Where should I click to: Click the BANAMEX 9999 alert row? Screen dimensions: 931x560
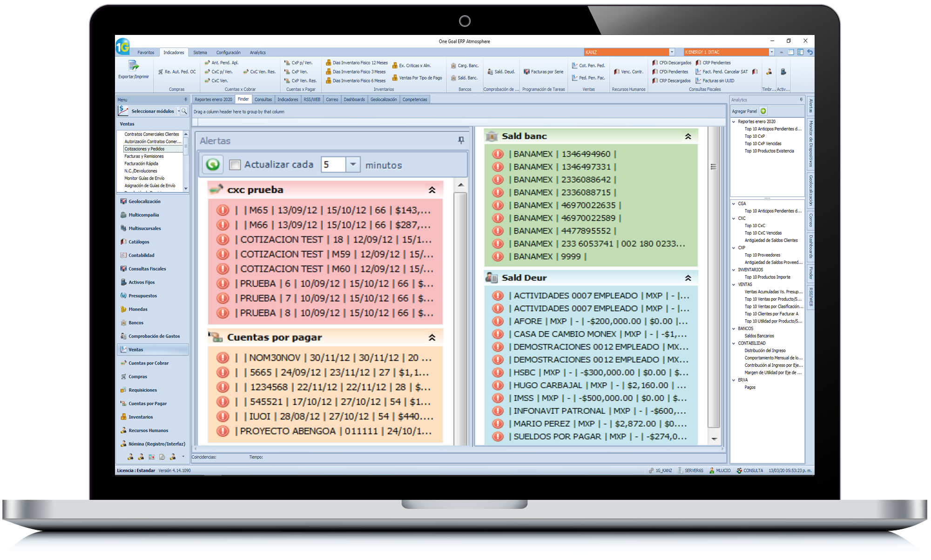(x=591, y=256)
